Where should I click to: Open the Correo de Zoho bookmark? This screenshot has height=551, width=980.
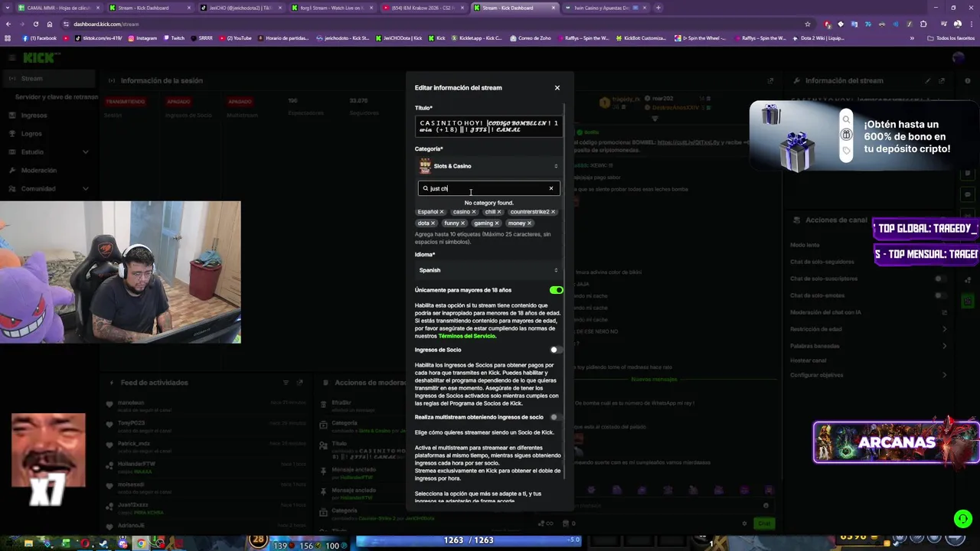(x=530, y=38)
